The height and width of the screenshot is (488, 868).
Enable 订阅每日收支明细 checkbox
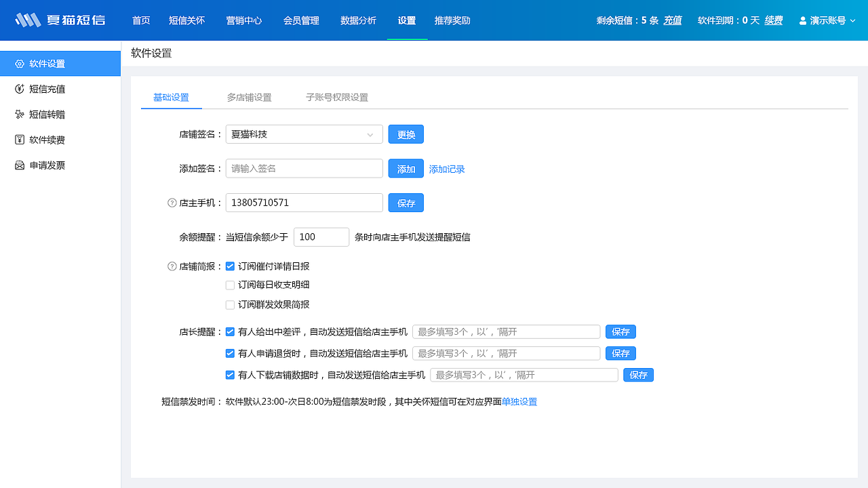click(230, 285)
